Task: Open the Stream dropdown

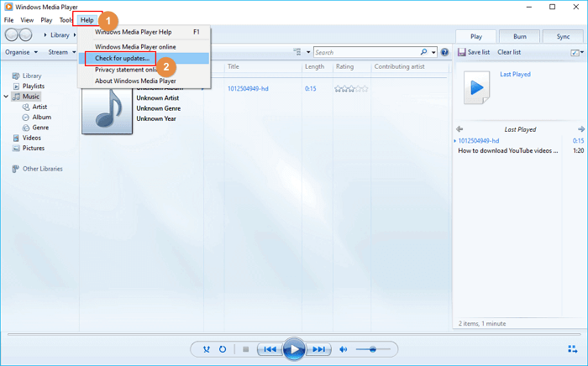Action: [62, 52]
